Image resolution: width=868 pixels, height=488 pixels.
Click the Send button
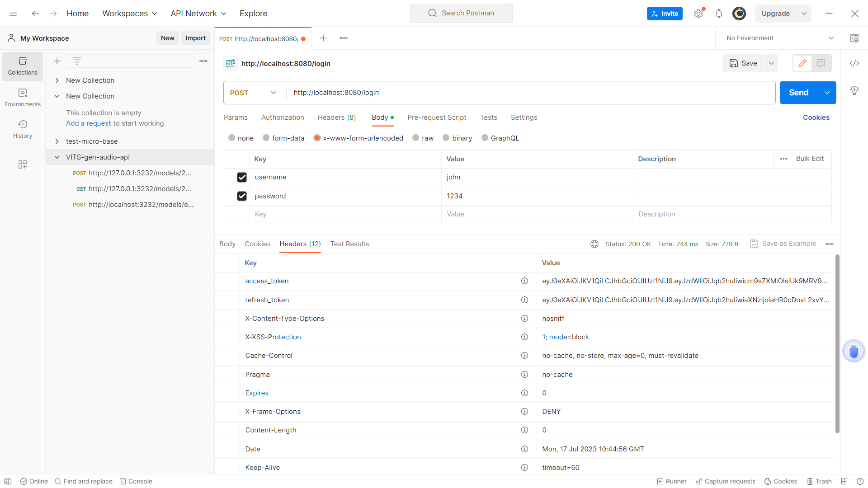798,93
